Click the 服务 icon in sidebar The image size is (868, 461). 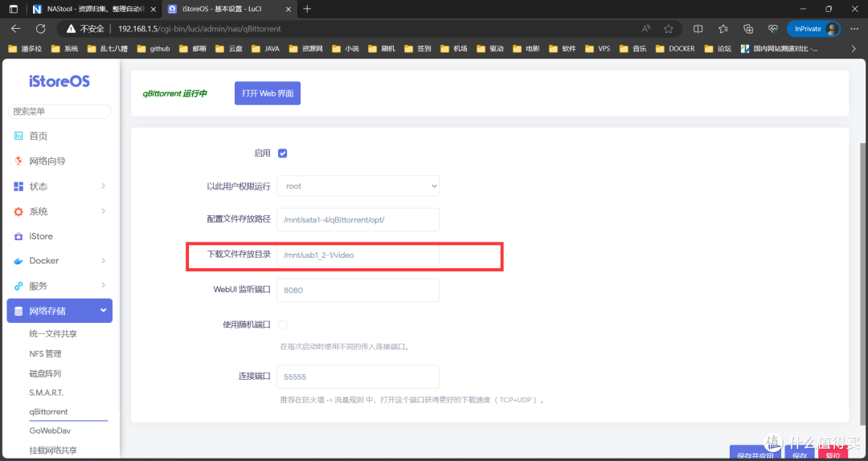click(18, 286)
